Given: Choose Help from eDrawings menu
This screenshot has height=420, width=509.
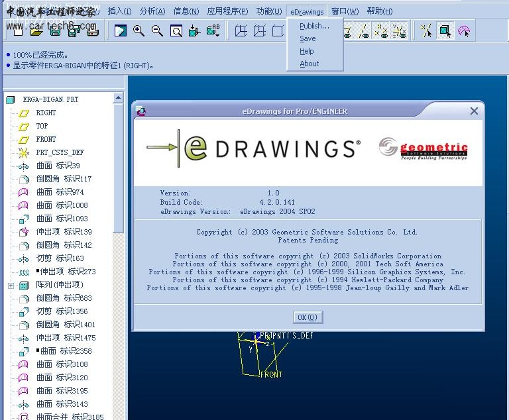Looking at the screenshot, I should (x=306, y=51).
